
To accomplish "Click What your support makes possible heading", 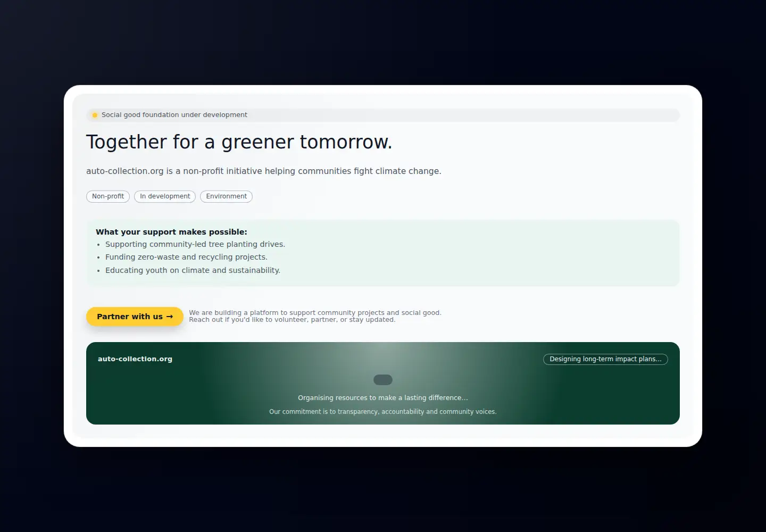I will coord(171,232).
